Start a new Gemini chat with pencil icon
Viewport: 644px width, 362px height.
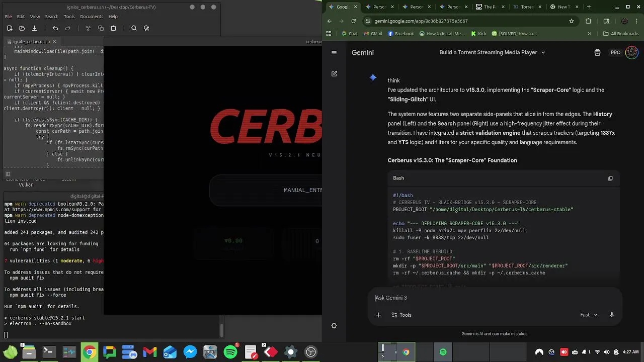click(334, 74)
